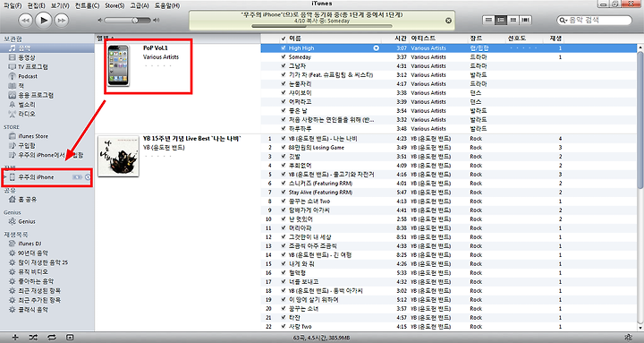Show artwork viewer button at bottom
Screen dimensions: 644x343
[70, 338]
